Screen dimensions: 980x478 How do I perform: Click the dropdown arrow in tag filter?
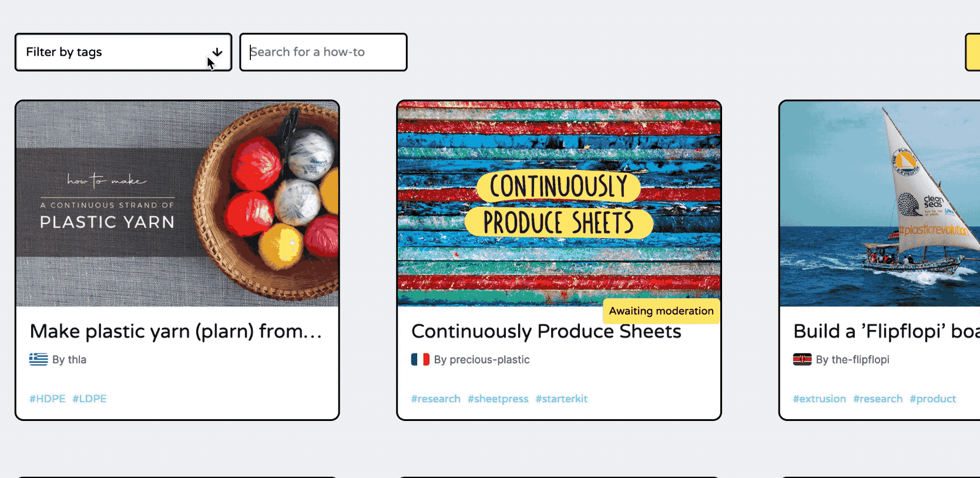pyautogui.click(x=217, y=52)
